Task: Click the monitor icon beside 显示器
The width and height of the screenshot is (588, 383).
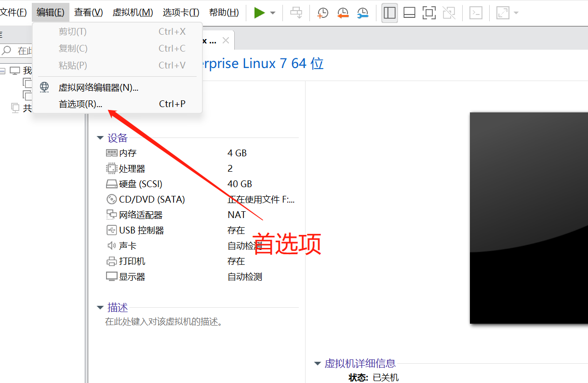Action: (111, 276)
